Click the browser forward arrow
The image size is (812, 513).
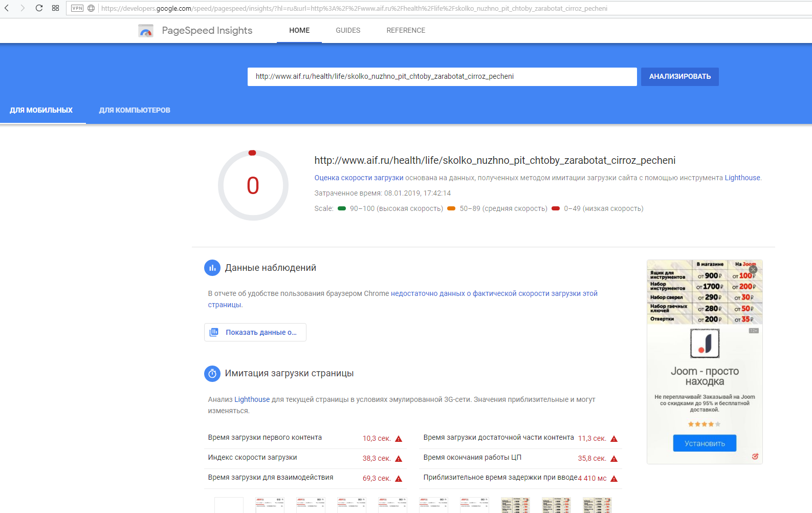coord(23,8)
